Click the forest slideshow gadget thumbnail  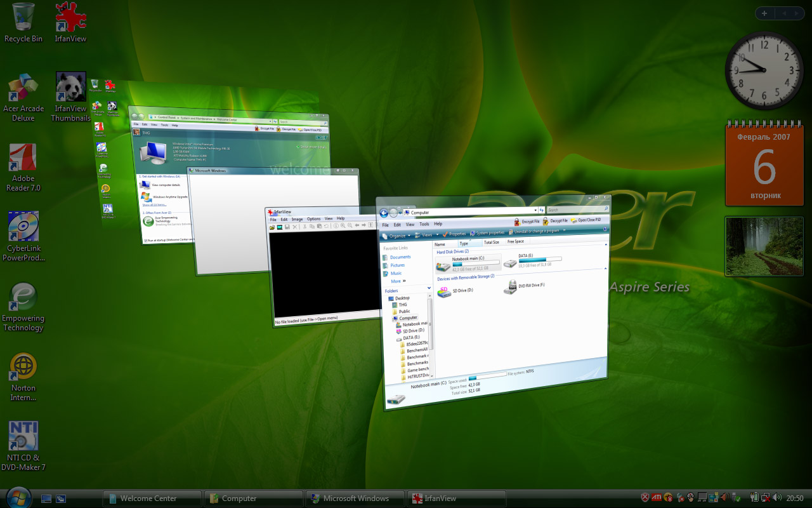click(764, 246)
